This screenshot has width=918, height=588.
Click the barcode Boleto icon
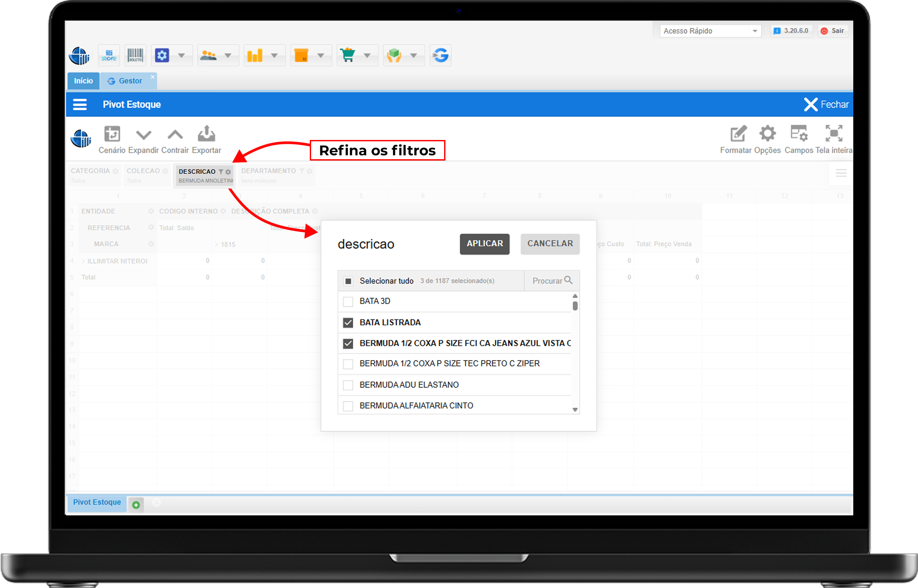click(x=135, y=56)
